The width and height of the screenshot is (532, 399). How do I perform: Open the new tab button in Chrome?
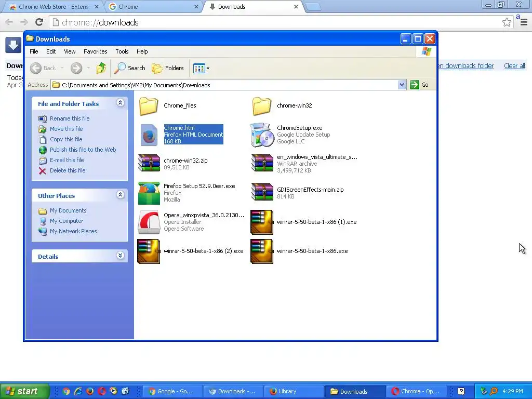pos(313,7)
